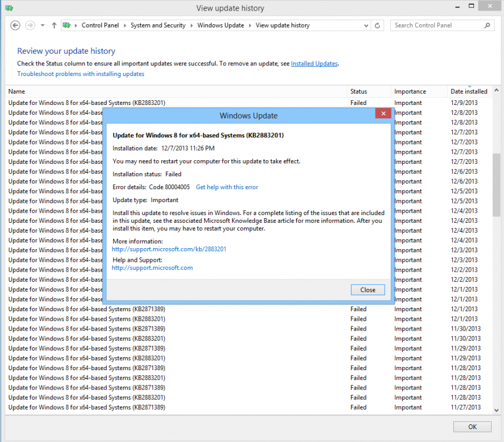Click the scroll down arrow of list
This screenshot has height=442, width=504.
click(x=496, y=410)
